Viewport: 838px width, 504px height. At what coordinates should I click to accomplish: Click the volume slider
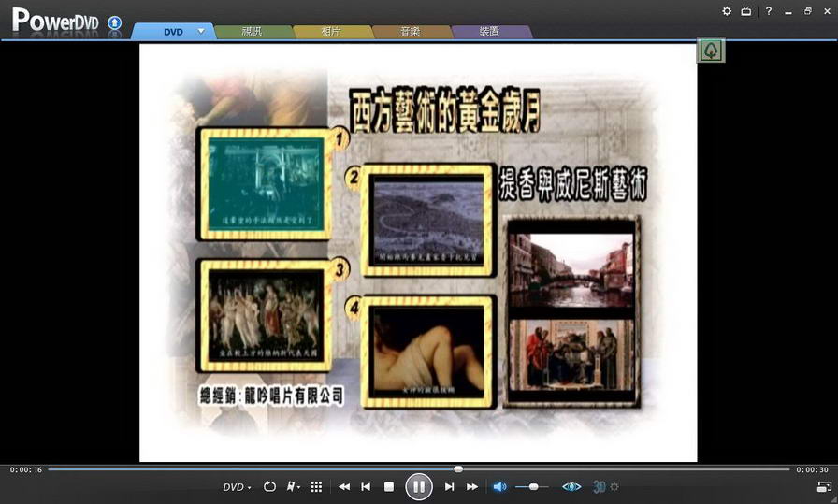(x=532, y=487)
